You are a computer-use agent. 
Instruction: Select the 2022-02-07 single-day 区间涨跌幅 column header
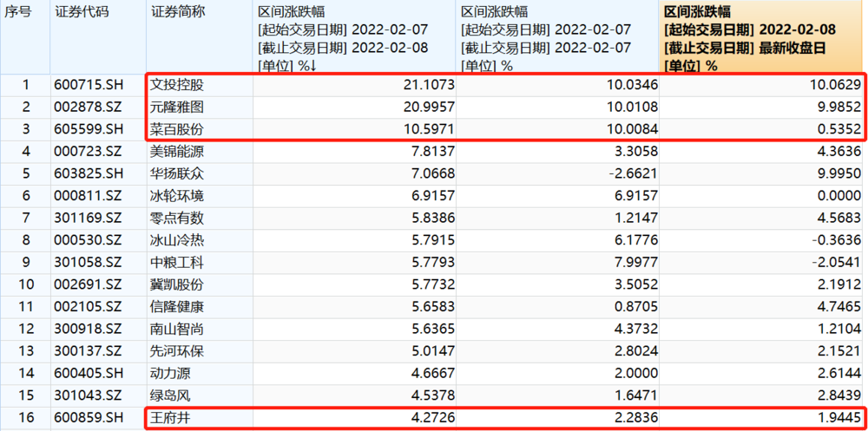(557, 36)
